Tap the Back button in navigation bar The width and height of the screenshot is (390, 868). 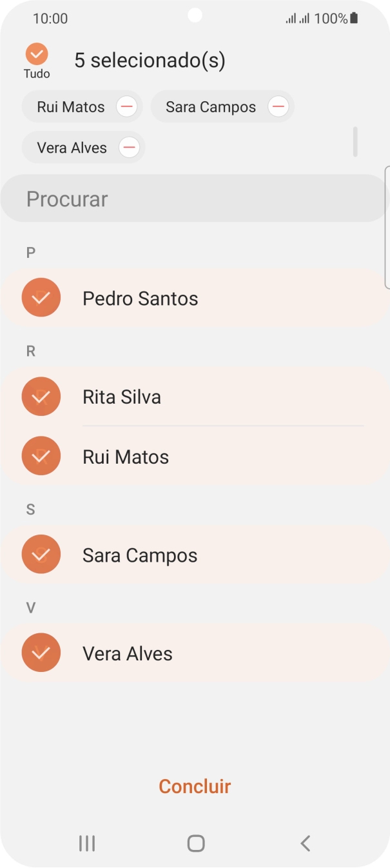coord(304,843)
